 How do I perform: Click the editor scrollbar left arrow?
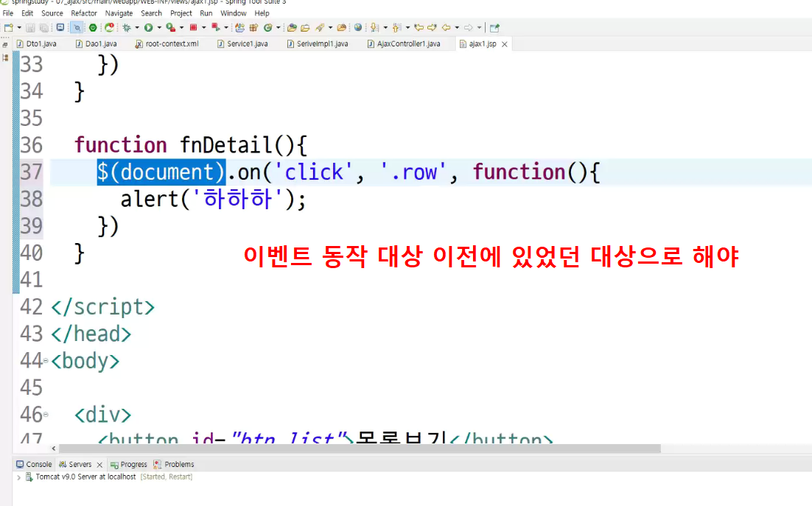(54, 448)
